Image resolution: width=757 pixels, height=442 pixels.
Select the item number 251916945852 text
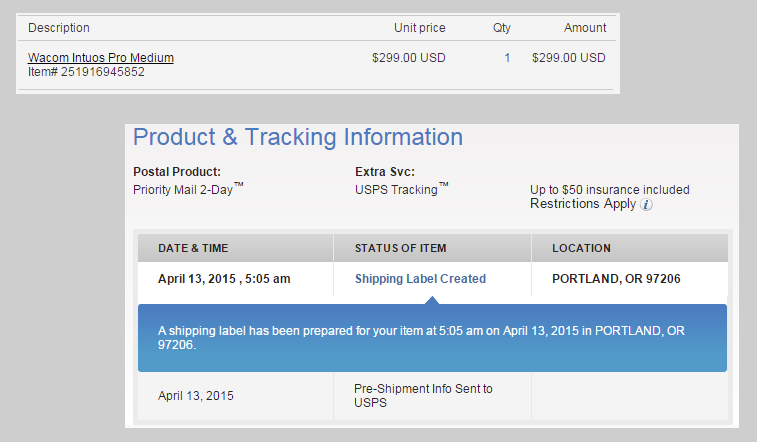[x=86, y=72]
